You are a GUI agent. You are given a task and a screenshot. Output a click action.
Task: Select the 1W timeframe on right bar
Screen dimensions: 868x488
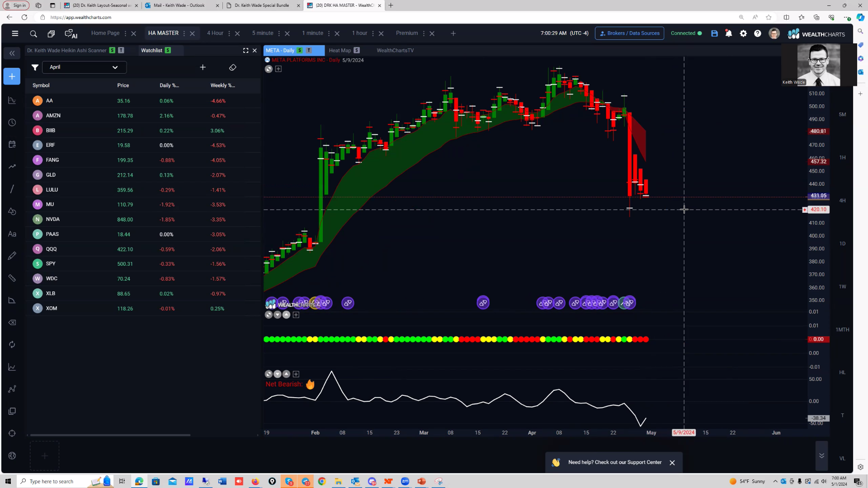tap(843, 287)
